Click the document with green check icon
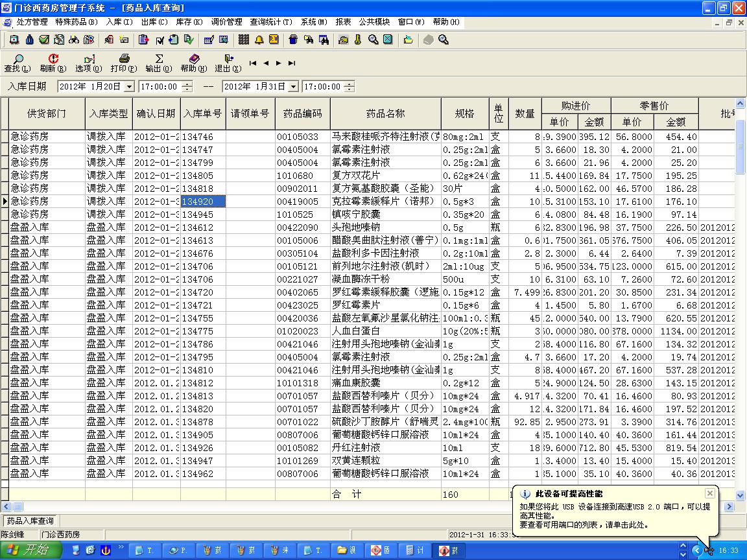The width and height of the screenshot is (747, 560). [x=189, y=40]
